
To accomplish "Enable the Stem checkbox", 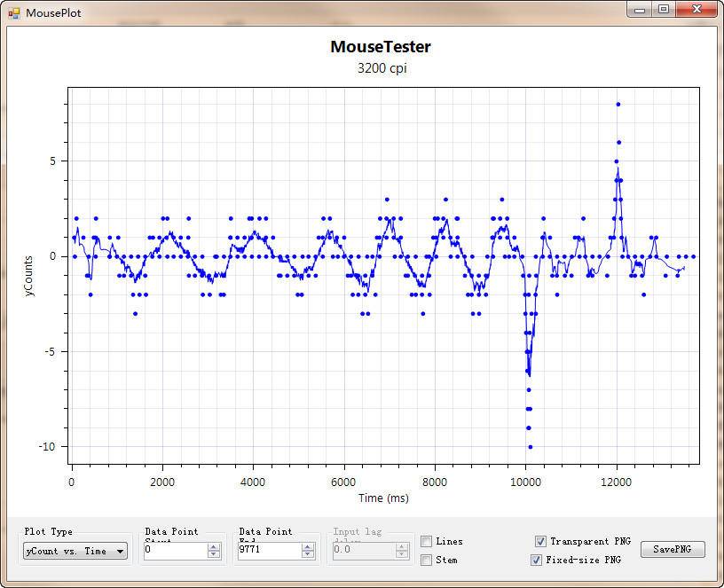I will point(427,560).
